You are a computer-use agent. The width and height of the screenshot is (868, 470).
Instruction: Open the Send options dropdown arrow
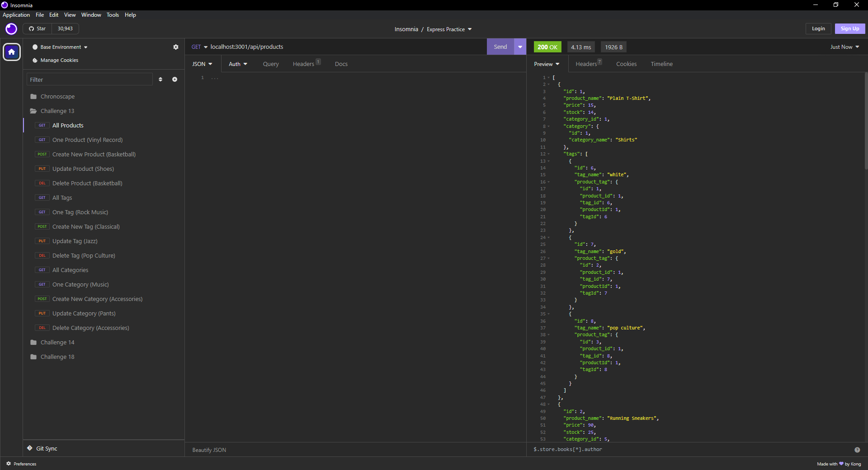520,47
